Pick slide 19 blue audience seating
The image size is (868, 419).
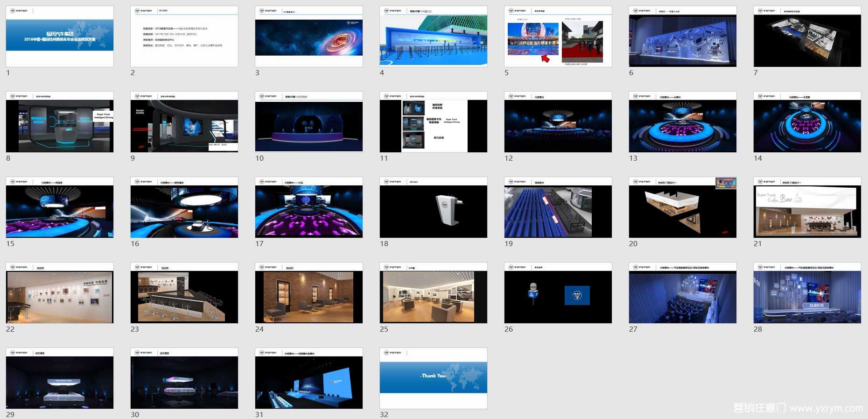(558, 207)
